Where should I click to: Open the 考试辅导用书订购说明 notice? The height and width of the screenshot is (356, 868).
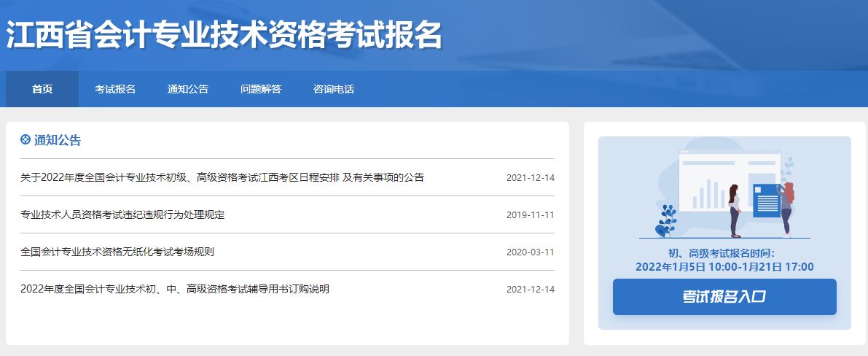175,289
